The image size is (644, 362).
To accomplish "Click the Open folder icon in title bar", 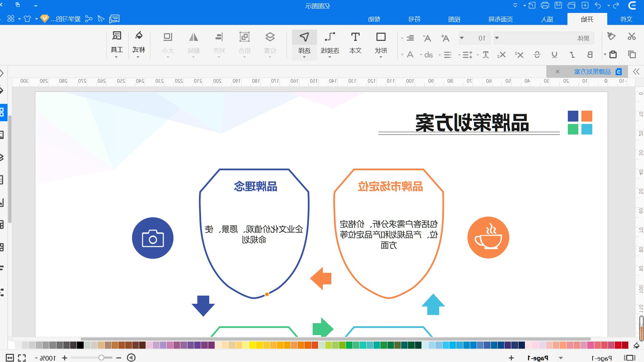I will coord(572,5).
